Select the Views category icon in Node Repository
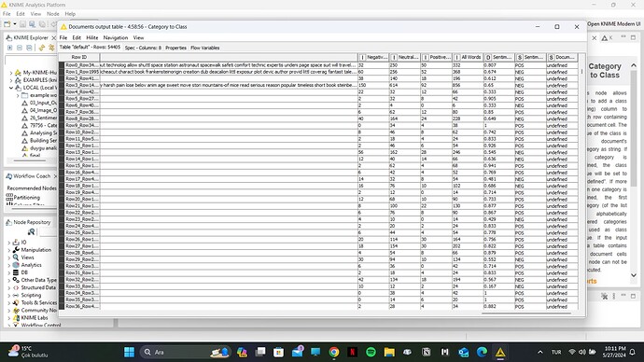This screenshot has height=362, width=644. pyautogui.click(x=16, y=258)
